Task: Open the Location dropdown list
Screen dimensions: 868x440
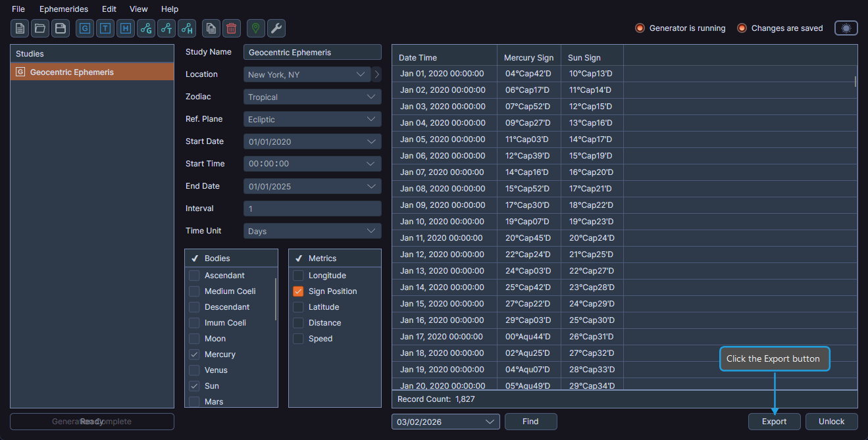Action: tap(307, 74)
